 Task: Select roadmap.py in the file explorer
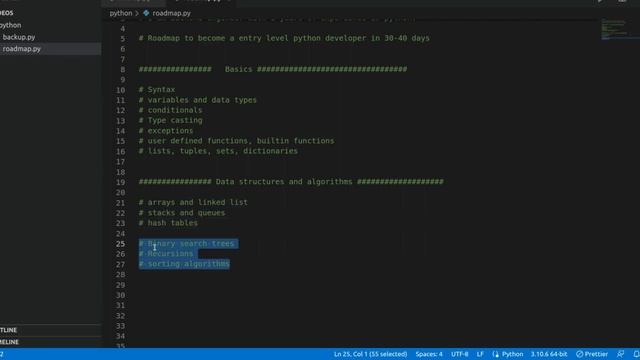[22, 49]
